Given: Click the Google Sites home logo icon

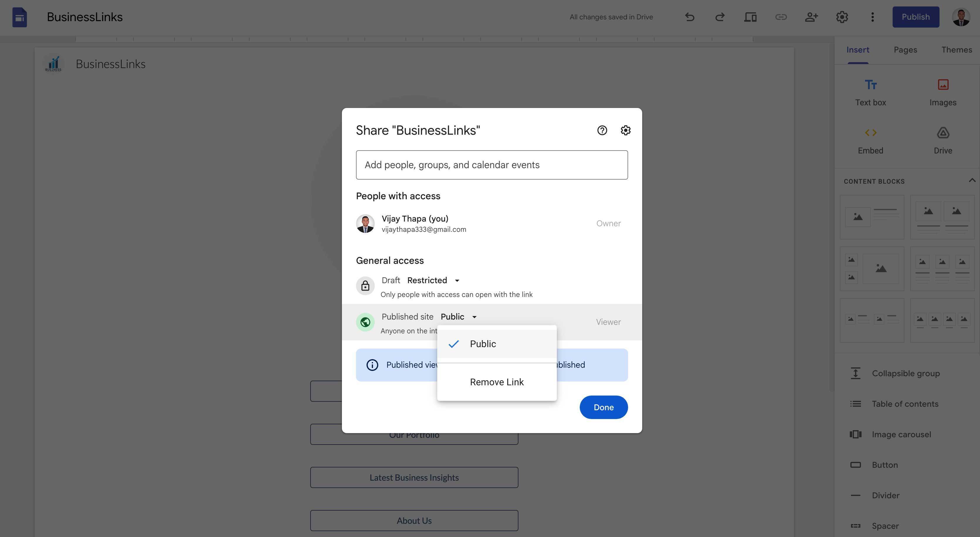Looking at the screenshot, I should [19, 17].
